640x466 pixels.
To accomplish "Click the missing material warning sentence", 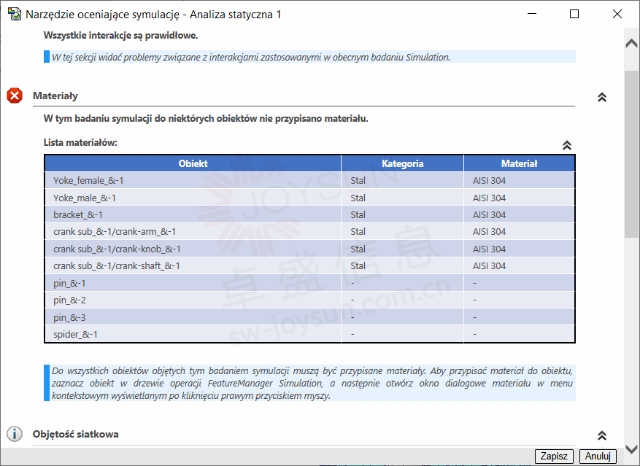I will 206,119.
